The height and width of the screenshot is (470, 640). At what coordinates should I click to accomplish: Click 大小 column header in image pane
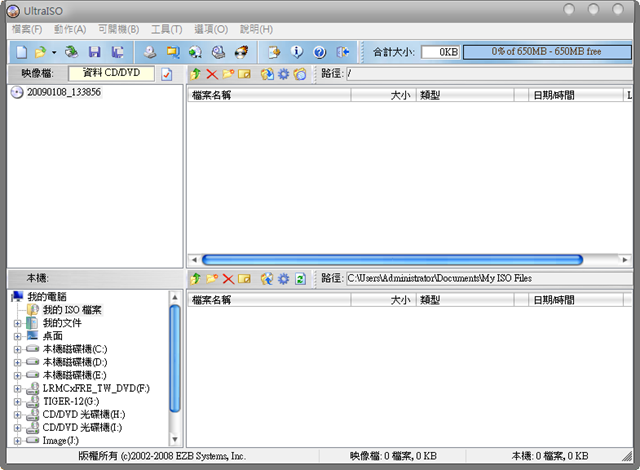click(x=383, y=95)
